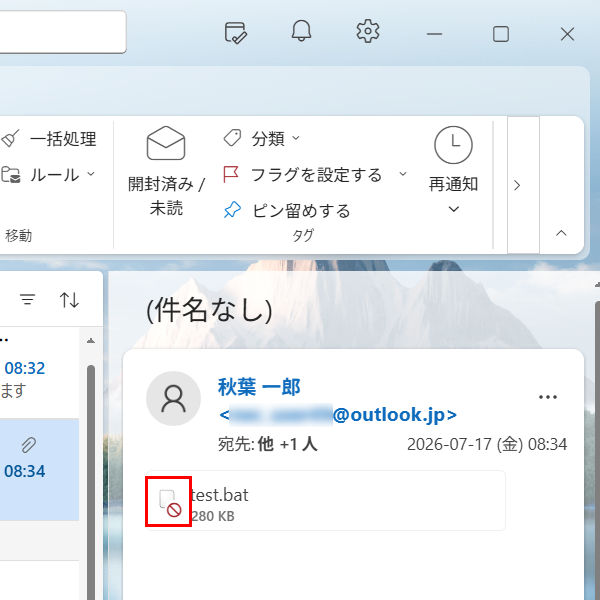Open the message list filter icon
This screenshot has width=600, height=600.
coord(28,299)
